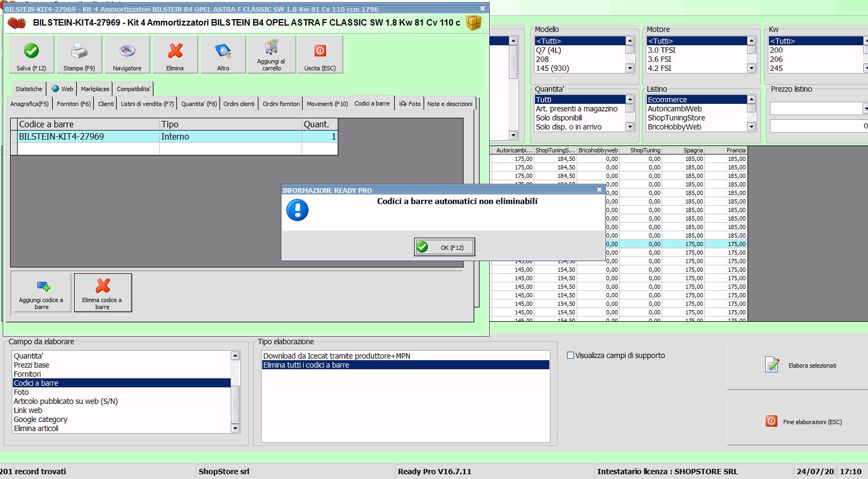
Task: Select 145 (930) in Modello list
Action: [x=580, y=68]
